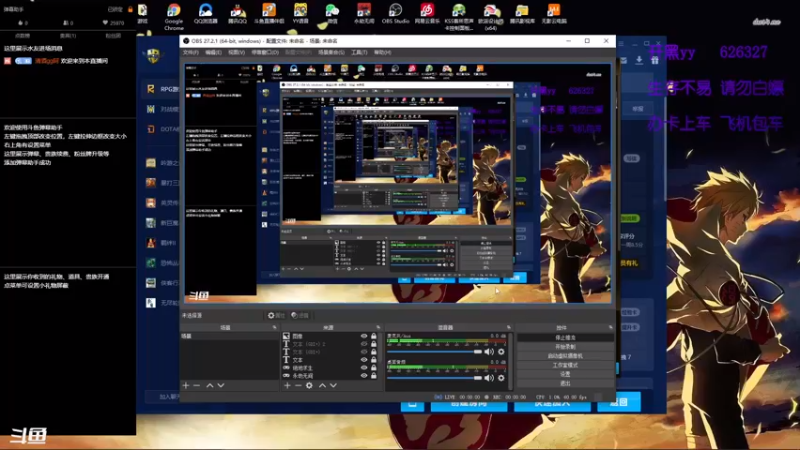
Task: Adjust desktop audio volume slider in mixer
Action: pyautogui.click(x=434, y=378)
